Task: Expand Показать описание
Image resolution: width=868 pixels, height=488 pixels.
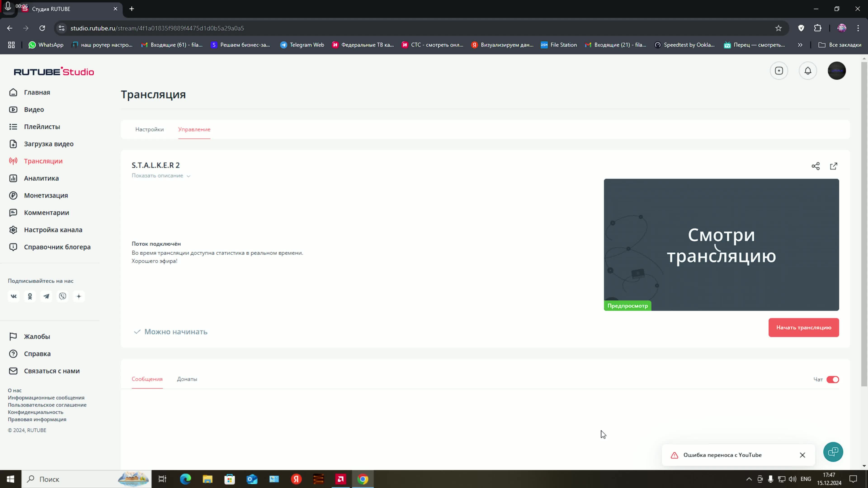Action: click(x=161, y=176)
